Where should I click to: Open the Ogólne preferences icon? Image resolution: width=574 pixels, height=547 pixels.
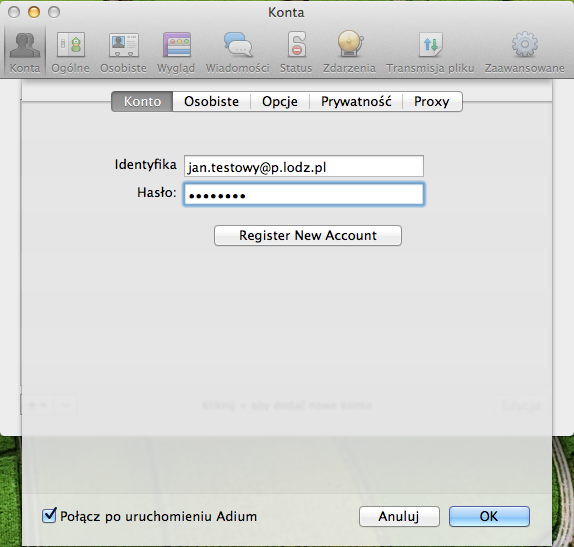(x=70, y=52)
